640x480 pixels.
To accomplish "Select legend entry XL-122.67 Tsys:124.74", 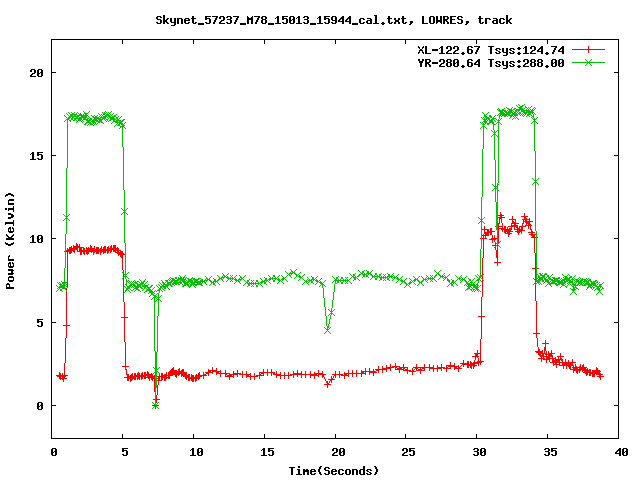I will click(x=491, y=50).
